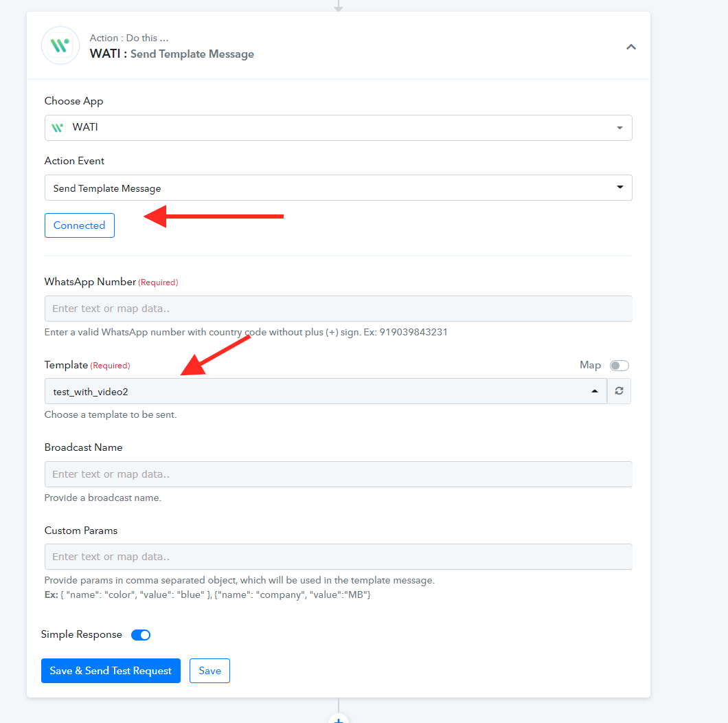Select the Send Template Message event field
Image resolution: width=728 pixels, height=723 pixels.
[x=330, y=188]
